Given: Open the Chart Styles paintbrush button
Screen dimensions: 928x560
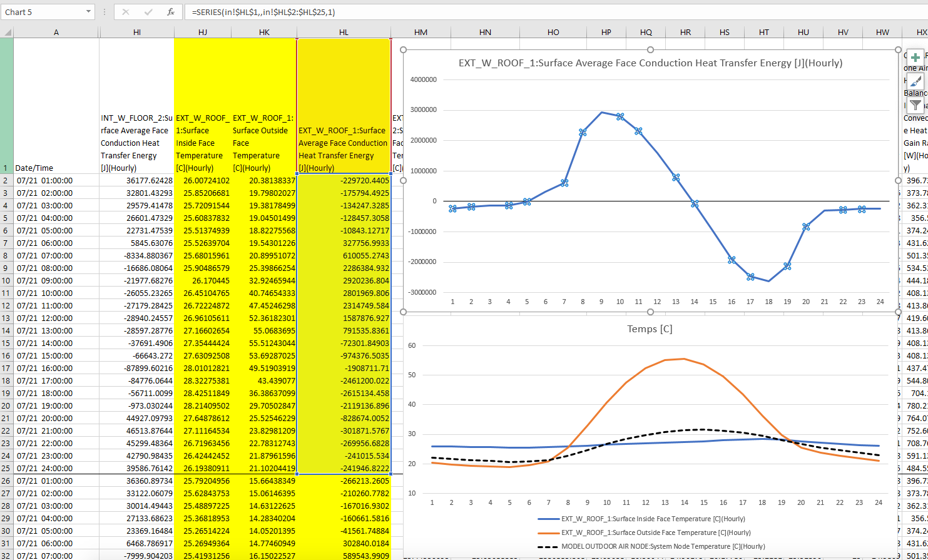Looking at the screenshot, I should click(915, 81).
